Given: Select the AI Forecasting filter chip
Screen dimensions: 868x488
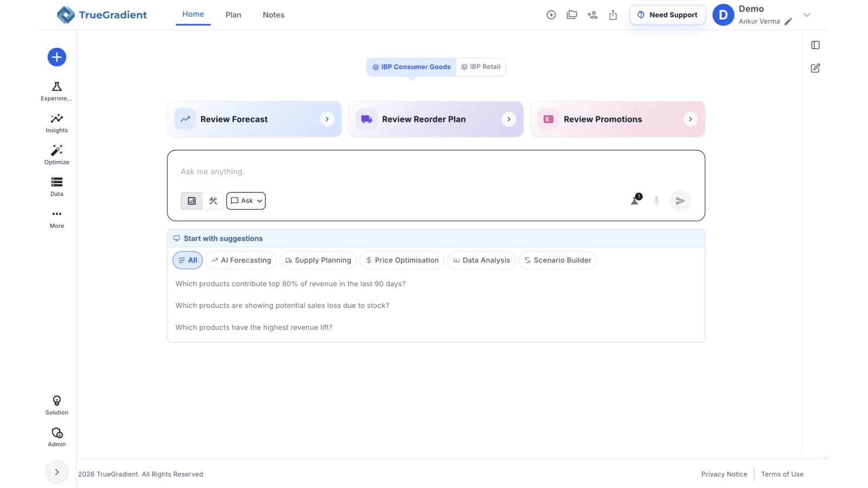Looking at the screenshot, I should coord(241,260).
